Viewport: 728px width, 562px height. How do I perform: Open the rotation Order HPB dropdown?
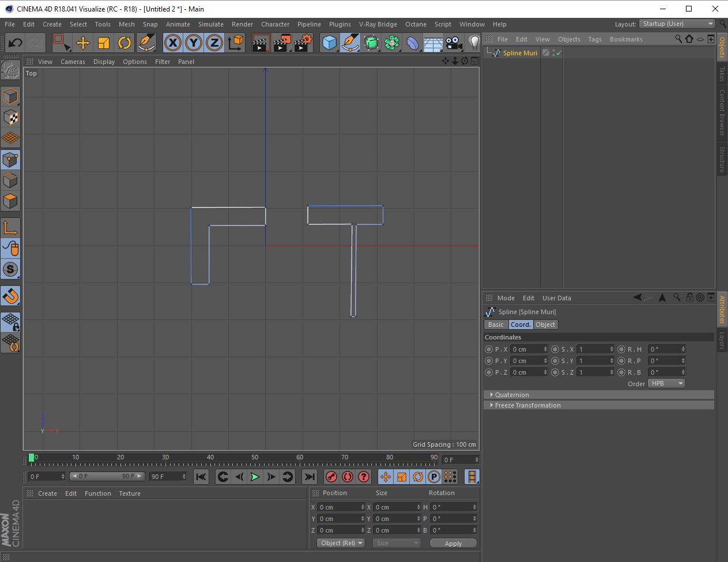(666, 383)
